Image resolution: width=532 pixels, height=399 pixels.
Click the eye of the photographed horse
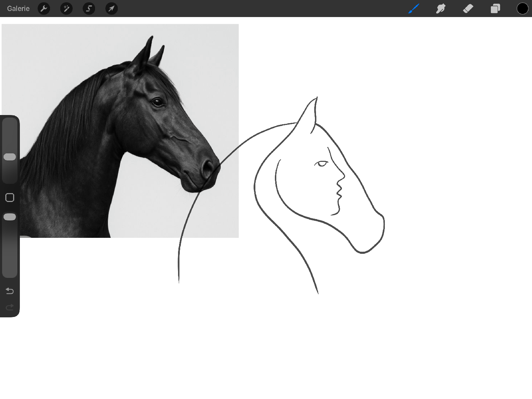point(157,103)
